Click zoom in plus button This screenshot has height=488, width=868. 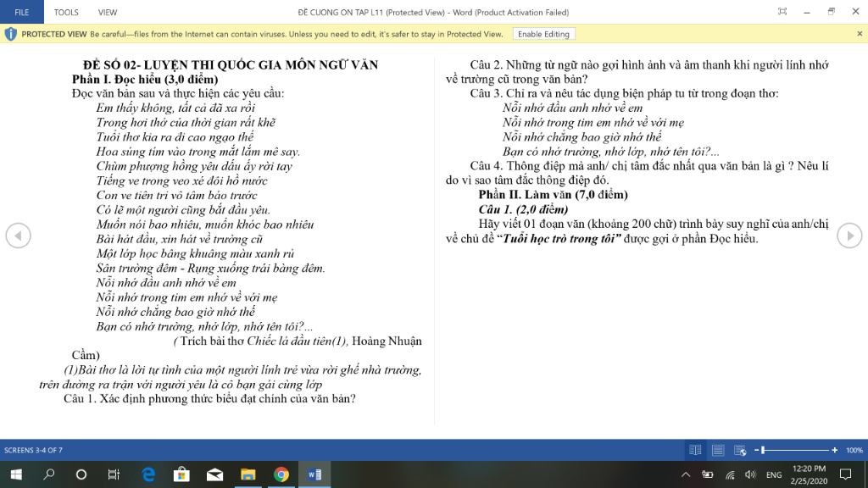835,451
